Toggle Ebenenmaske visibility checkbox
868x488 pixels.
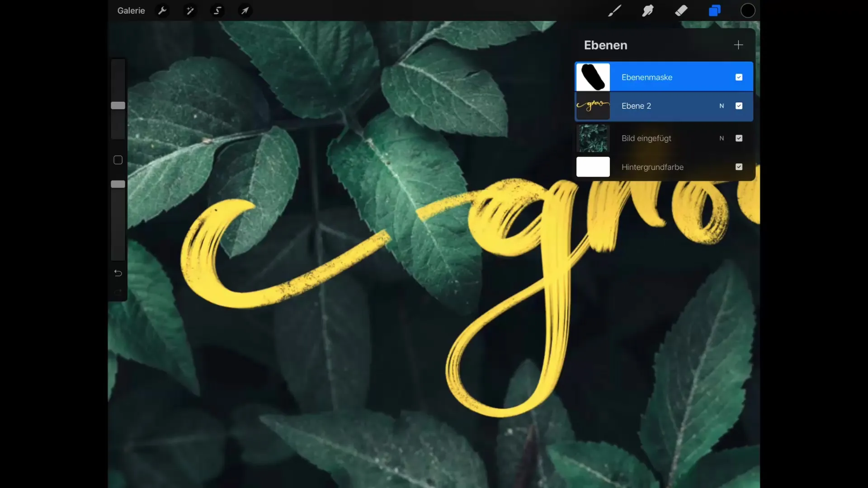click(x=739, y=77)
